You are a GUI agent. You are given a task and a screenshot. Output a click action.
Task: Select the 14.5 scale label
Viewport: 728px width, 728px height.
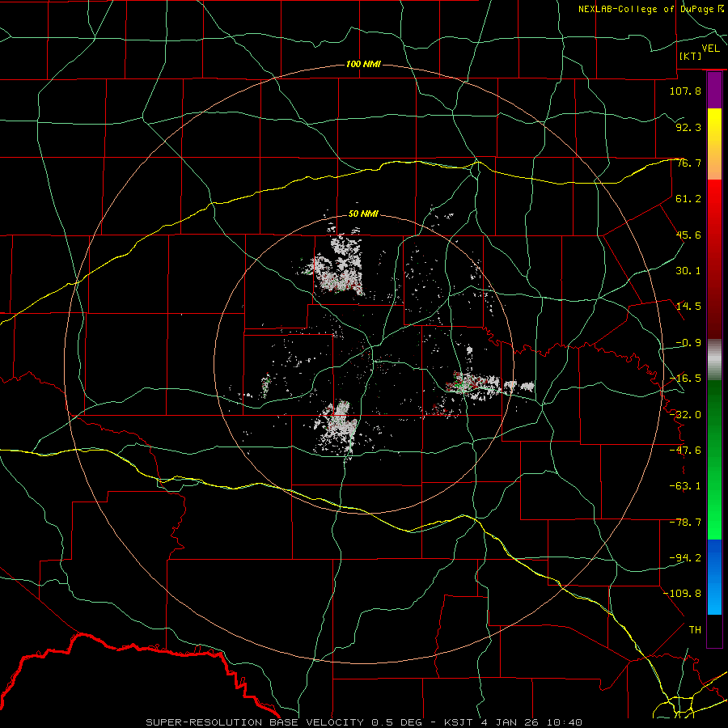coord(688,307)
